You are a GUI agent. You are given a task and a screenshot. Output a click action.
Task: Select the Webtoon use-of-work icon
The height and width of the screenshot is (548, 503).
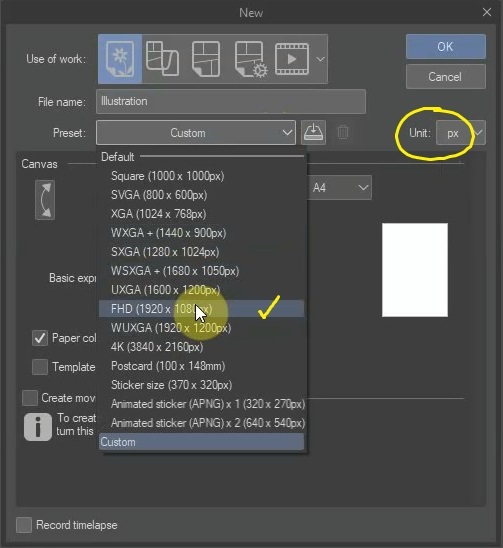coord(162,59)
